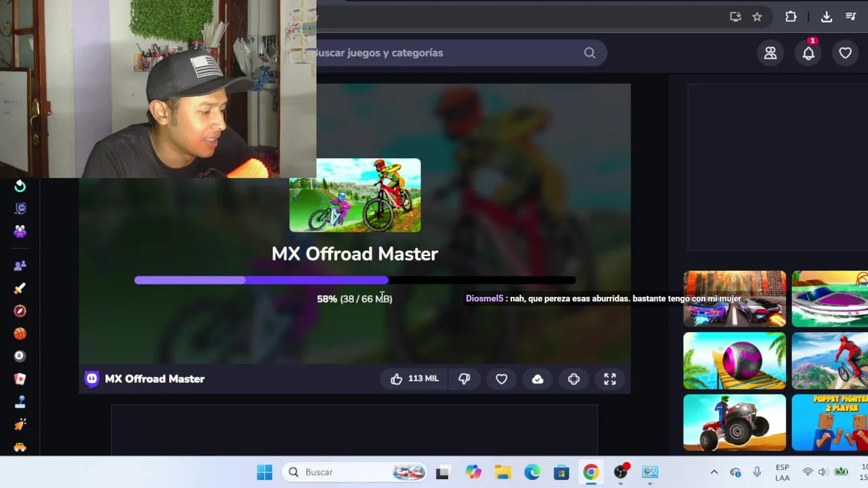Open the Poki mascot icon in sidebar
This screenshot has height=488, width=868.
pos(20,209)
